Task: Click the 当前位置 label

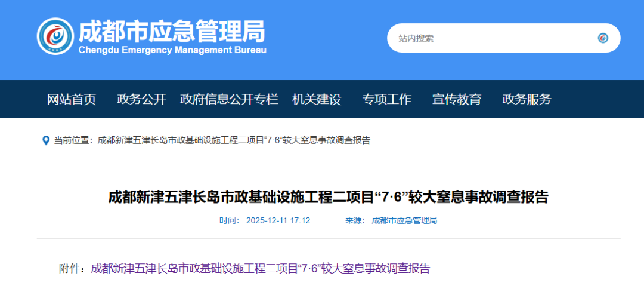Action: click(x=73, y=140)
